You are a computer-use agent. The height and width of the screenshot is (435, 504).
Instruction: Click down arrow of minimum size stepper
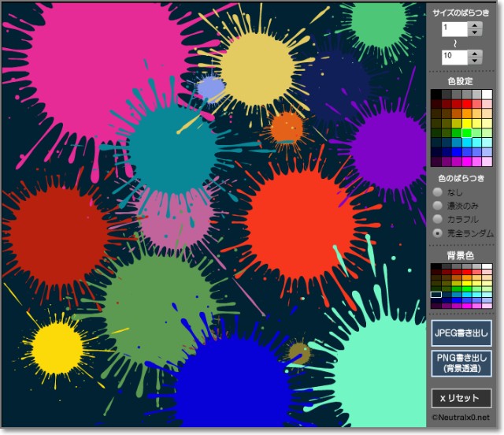coord(475,33)
